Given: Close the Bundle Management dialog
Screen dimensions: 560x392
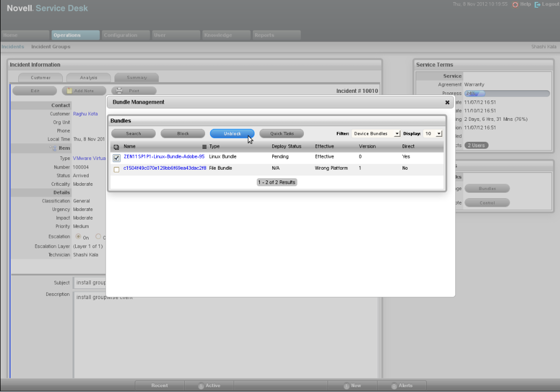Looking at the screenshot, I should pyautogui.click(x=447, y=102).
